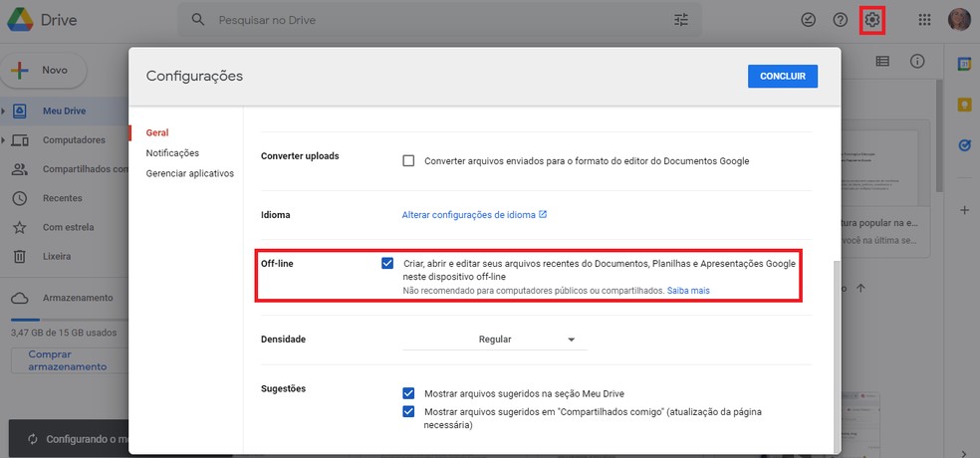Click the Computadores devices icon

[x=20, y=140]
